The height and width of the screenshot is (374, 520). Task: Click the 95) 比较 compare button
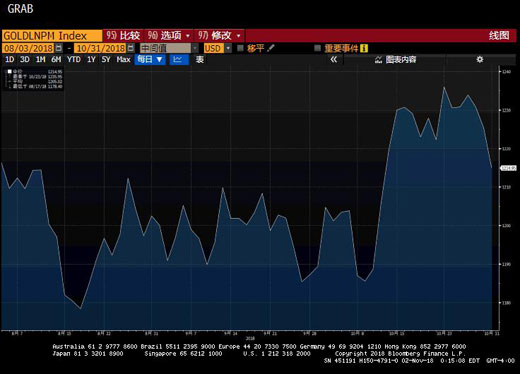123,35
